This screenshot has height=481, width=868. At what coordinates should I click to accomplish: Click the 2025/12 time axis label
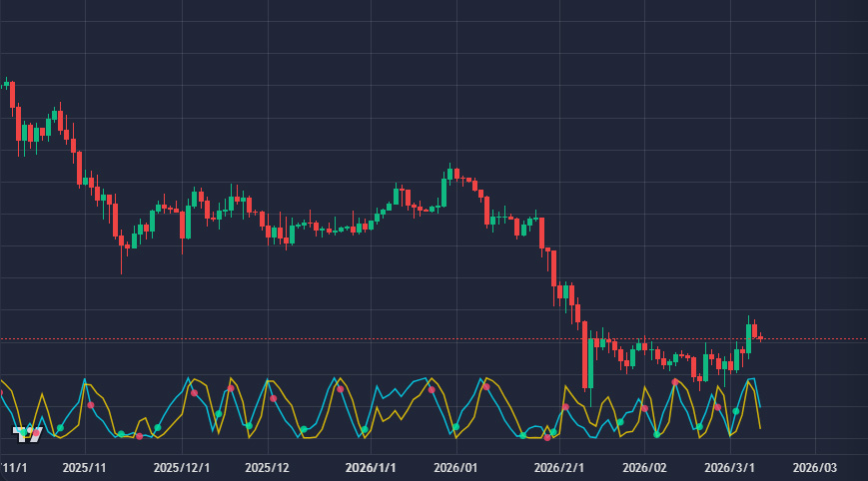point(267,467)
